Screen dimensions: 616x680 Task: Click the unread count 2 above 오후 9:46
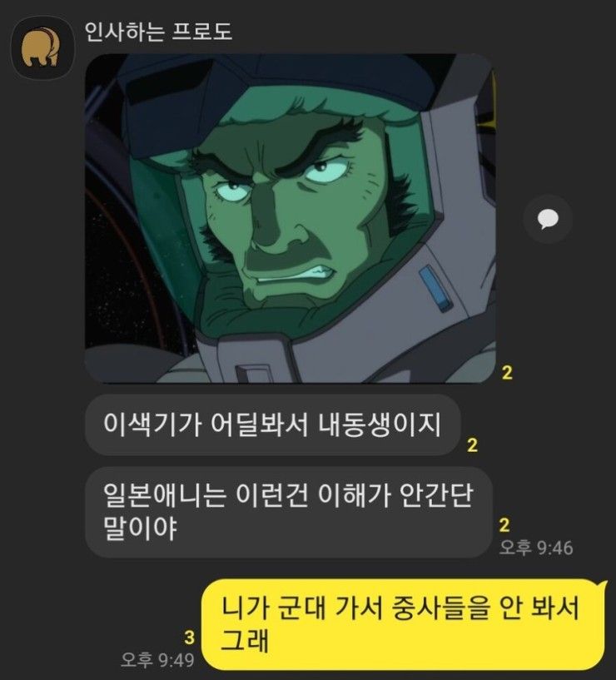504,525
